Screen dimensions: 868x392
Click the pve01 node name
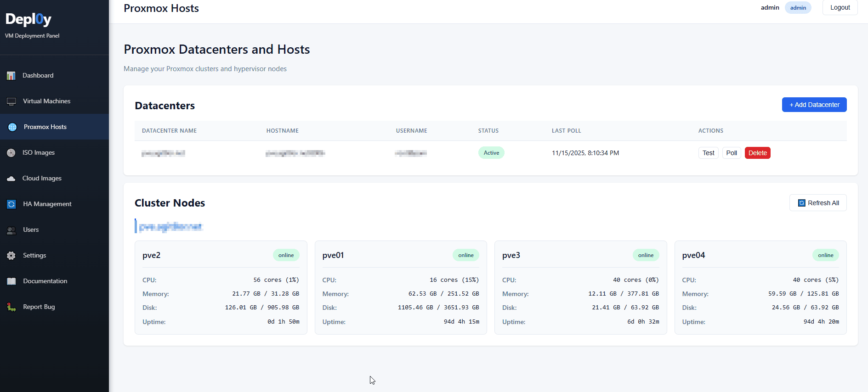333,255
